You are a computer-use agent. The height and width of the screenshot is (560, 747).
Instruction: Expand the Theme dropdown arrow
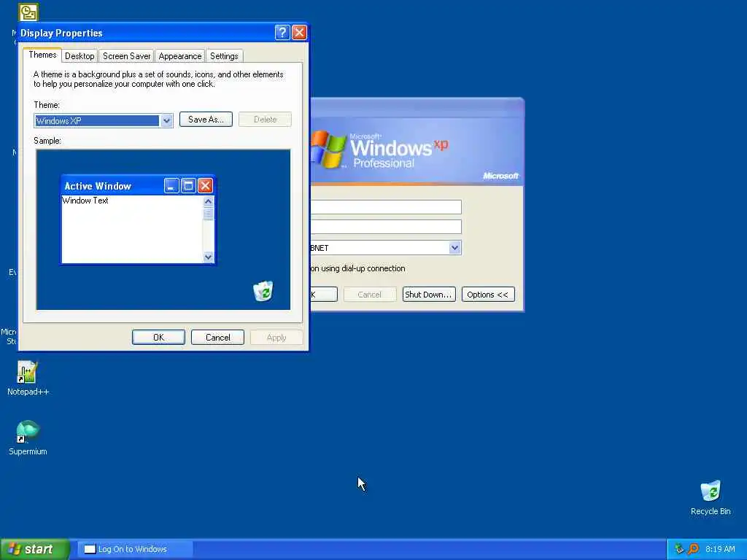(166, 120)
